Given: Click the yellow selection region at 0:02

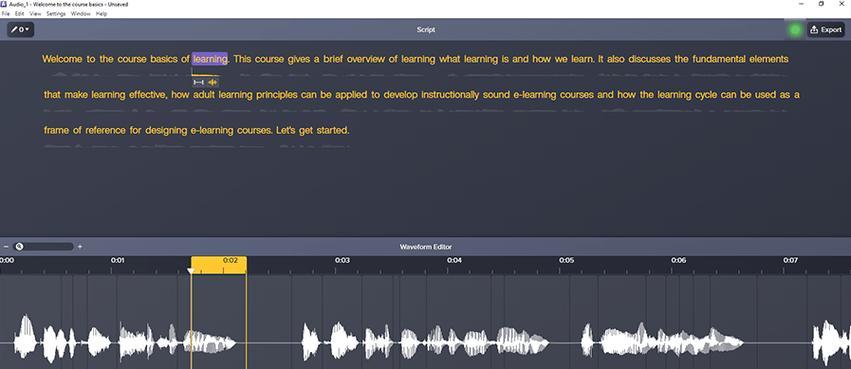Looking at the screenshot, I should [219, 265].
